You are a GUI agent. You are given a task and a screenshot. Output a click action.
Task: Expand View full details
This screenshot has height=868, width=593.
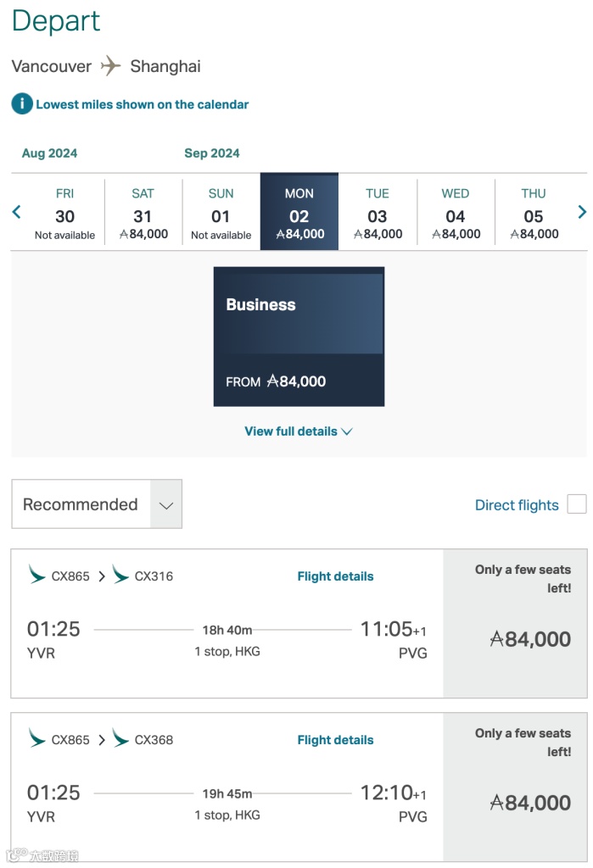pyautogui.click(x=298, y=431)
